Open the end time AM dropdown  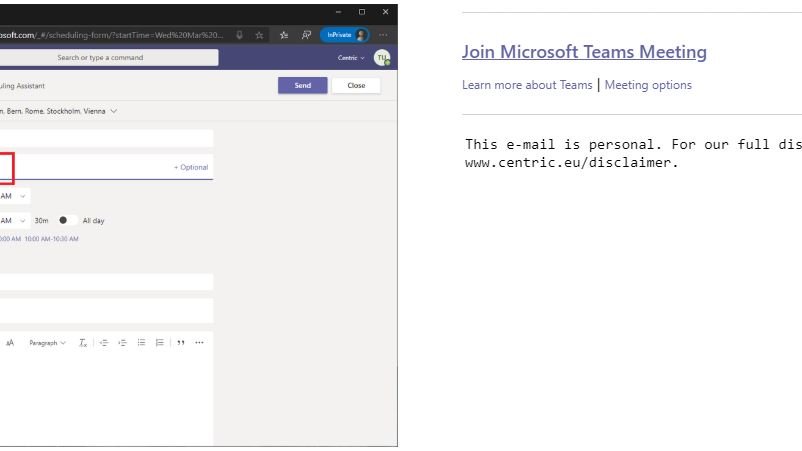14,220
